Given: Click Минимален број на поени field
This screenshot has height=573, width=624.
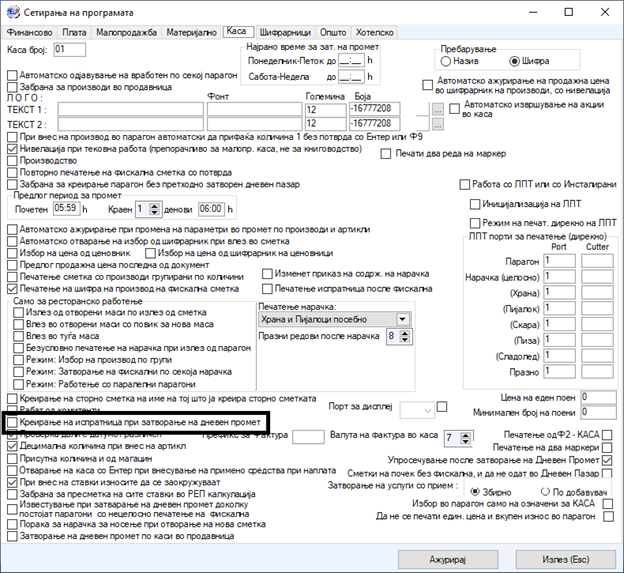Looking at the screenshot, I should click(599, 412).
